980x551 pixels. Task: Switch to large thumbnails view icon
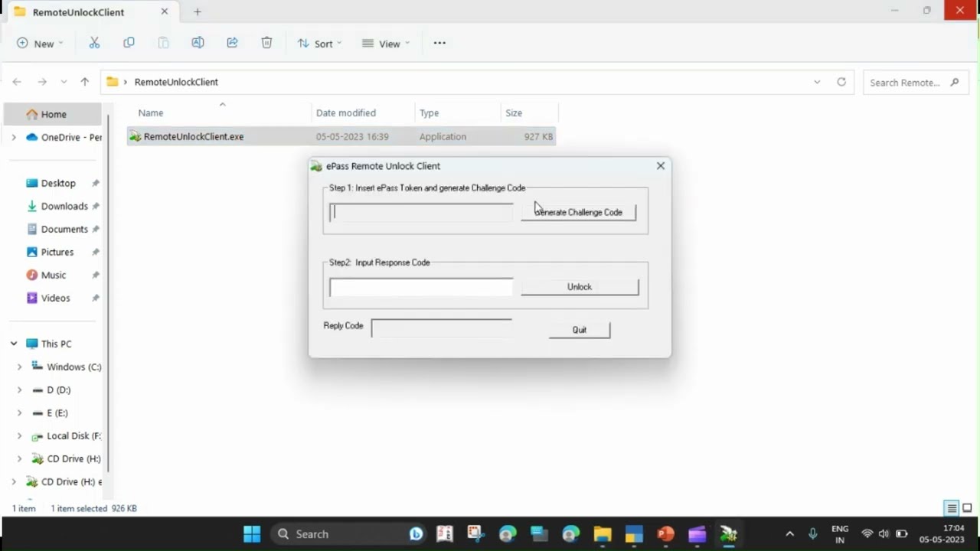[x=967, y=508]
